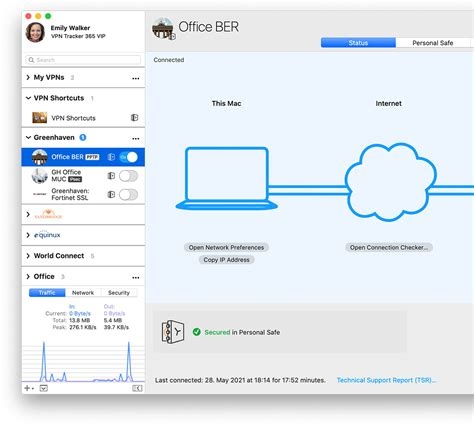Click the sidebar layout icon at bottom right

click(x=137, y=388)
